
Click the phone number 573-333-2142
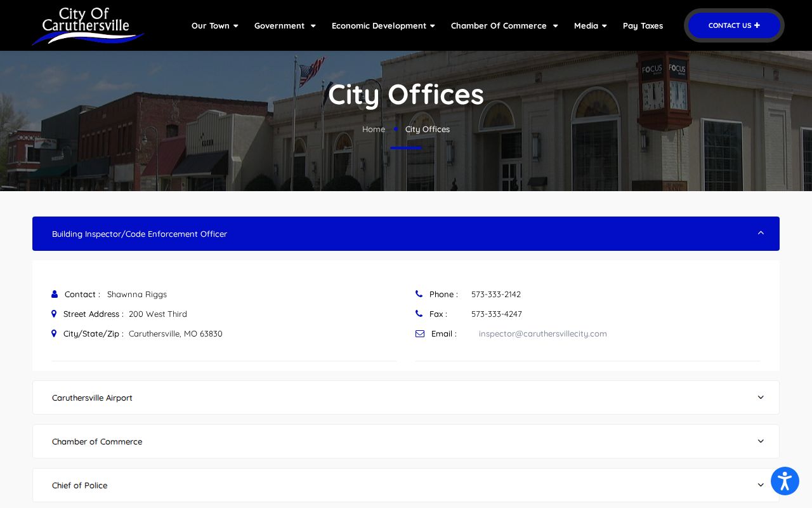click(496, 294)
